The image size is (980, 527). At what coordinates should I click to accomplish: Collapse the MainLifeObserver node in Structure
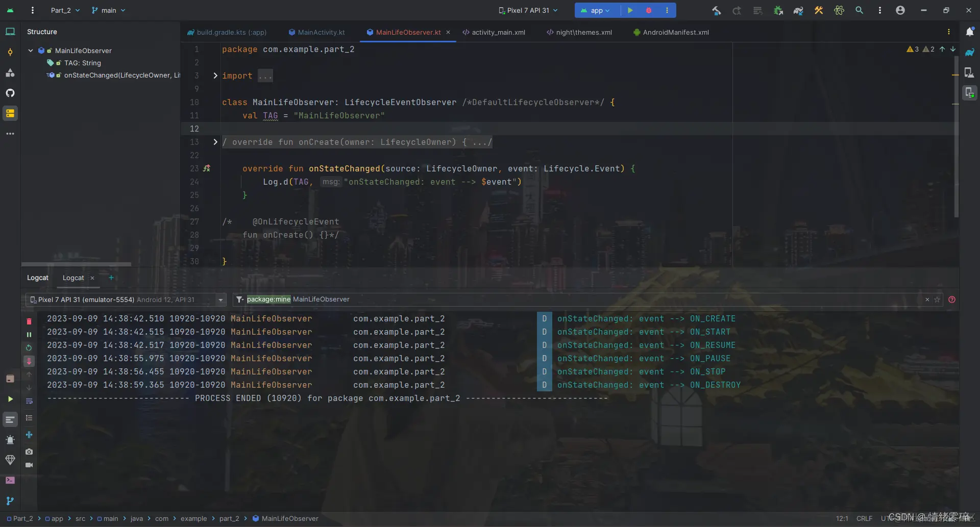pyautogui.click(x=31, y=51)
